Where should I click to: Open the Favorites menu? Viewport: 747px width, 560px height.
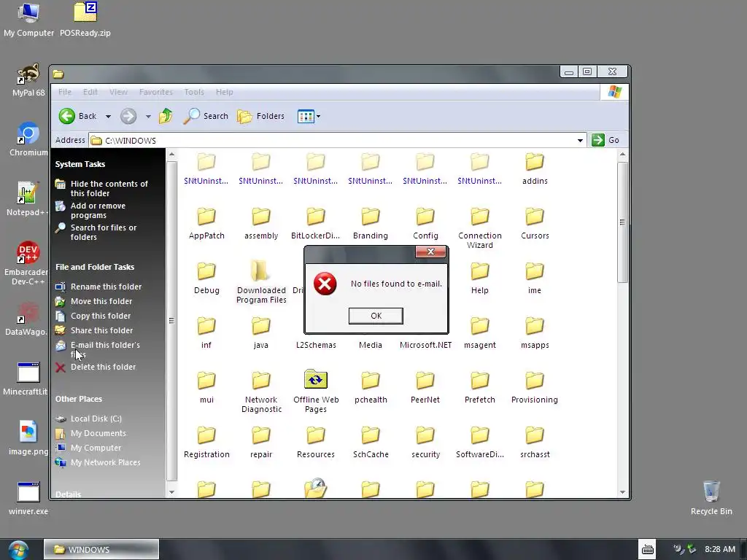(156, 92)
